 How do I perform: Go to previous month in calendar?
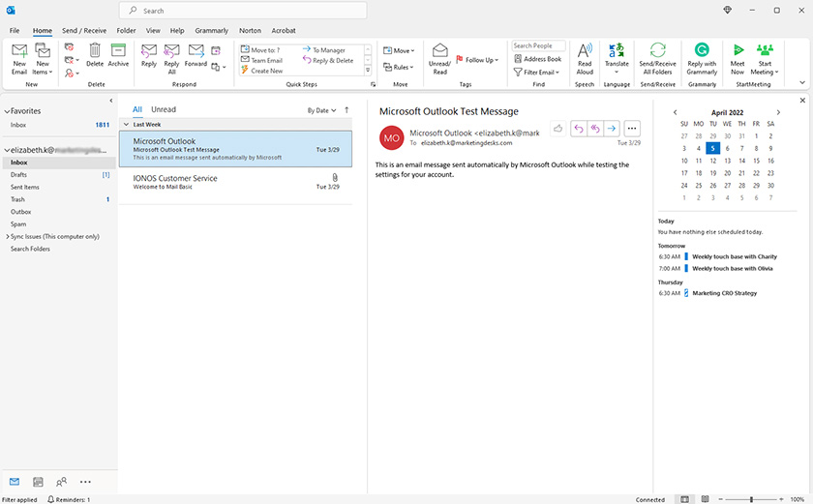pos(675,112)
